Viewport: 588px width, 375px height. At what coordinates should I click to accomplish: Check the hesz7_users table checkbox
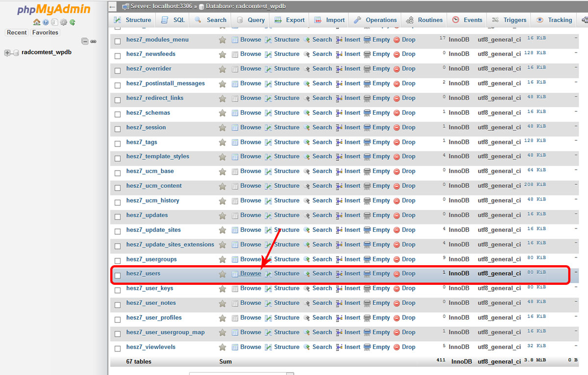pos(118,275)
